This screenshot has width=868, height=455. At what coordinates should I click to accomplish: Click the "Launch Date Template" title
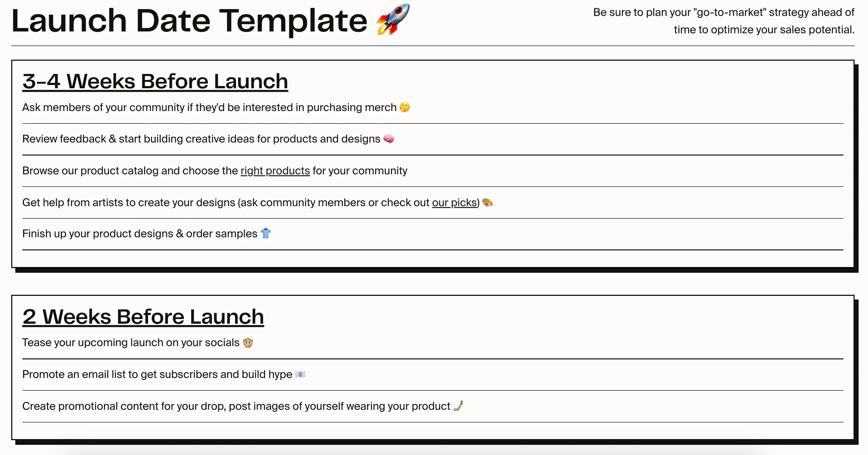point(189,21)
